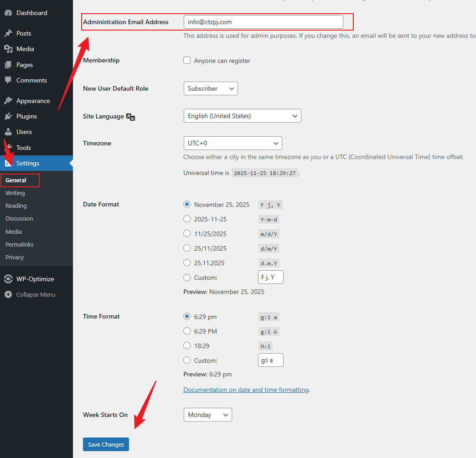Click the Posts pushpin icon
Viewport: 476px width, 458px height.
tap(8, 33)
